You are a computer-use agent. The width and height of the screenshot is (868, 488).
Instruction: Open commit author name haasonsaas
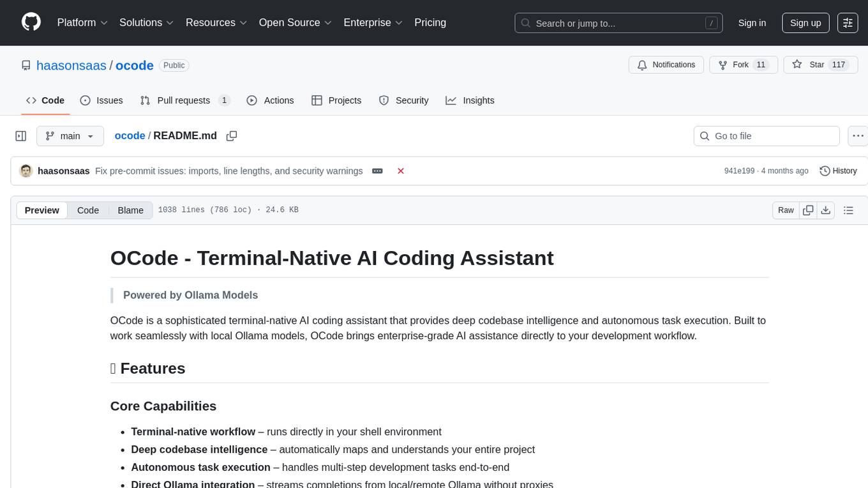click(64, 171)
